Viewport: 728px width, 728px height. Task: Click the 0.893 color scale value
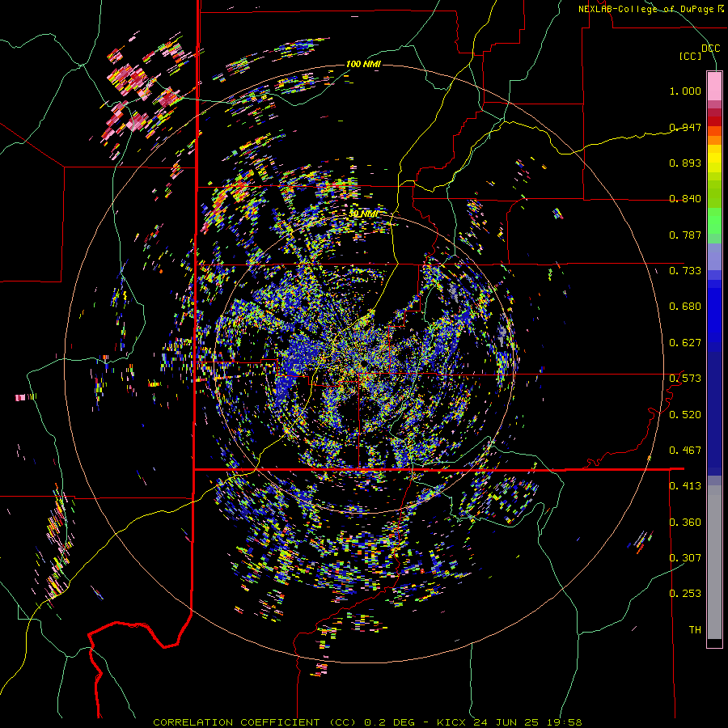[x=685, y=163]
